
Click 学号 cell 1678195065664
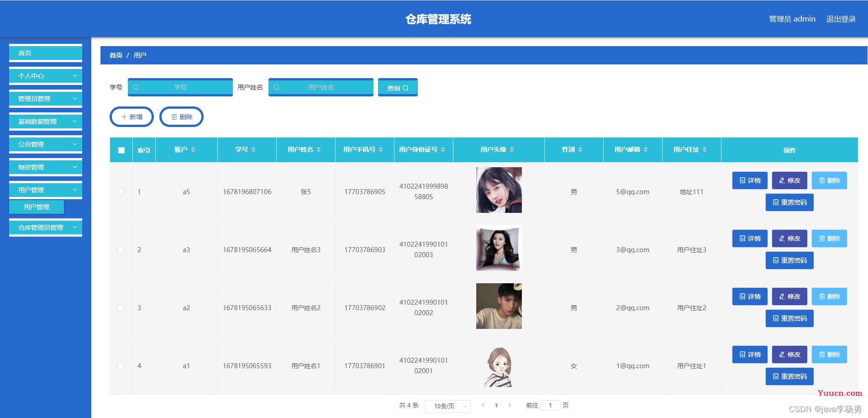247,250
